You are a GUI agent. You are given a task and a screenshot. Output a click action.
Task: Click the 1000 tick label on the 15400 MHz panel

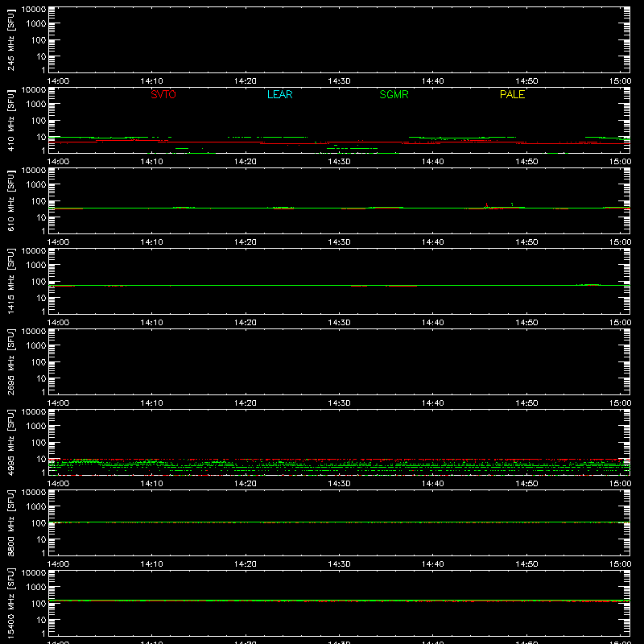point(36,588)
